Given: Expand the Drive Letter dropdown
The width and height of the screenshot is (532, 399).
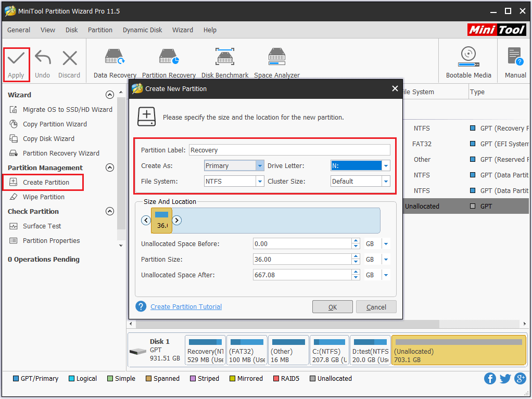Looking at the screenshot, I should [386, 166].
